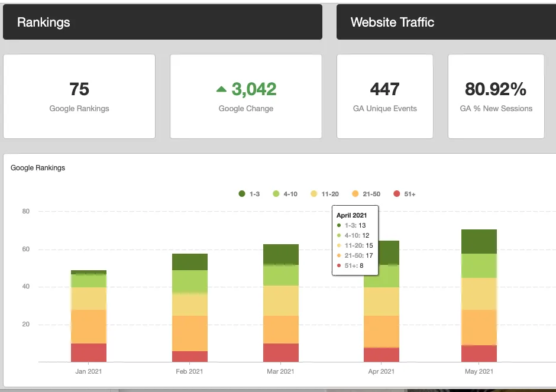556x392 pixels.
Task: Click the red 51+ segment of May 2021 bar
Action: point(479,354)
